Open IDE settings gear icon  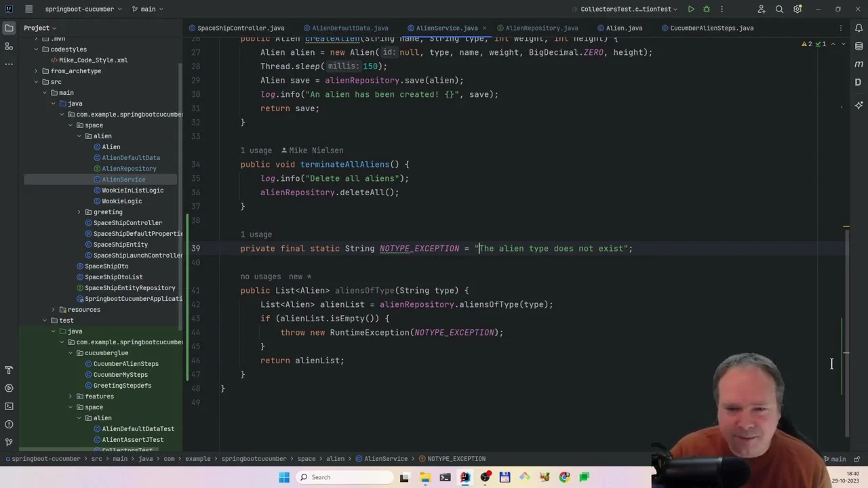[x=797, y=9]
